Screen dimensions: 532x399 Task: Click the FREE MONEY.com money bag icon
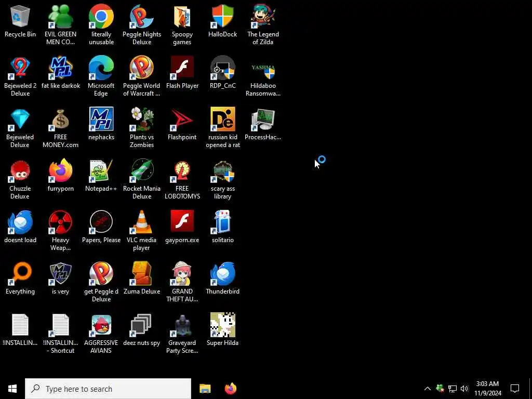(60, 119)
